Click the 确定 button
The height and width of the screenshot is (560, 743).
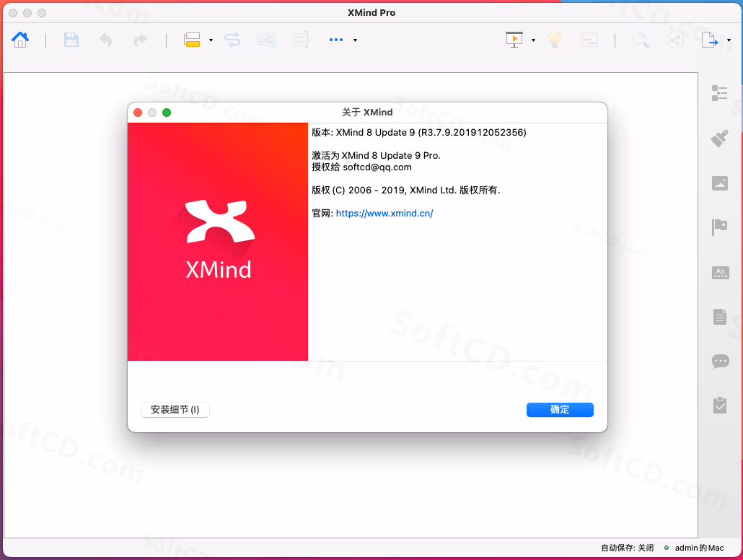(560, 410)
